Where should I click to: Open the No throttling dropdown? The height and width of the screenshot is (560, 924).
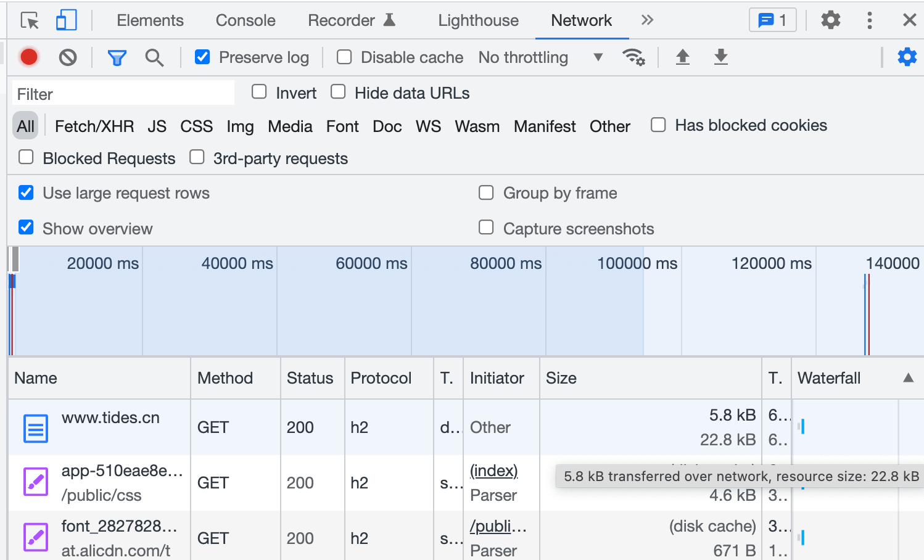click(x=540, y=57)
